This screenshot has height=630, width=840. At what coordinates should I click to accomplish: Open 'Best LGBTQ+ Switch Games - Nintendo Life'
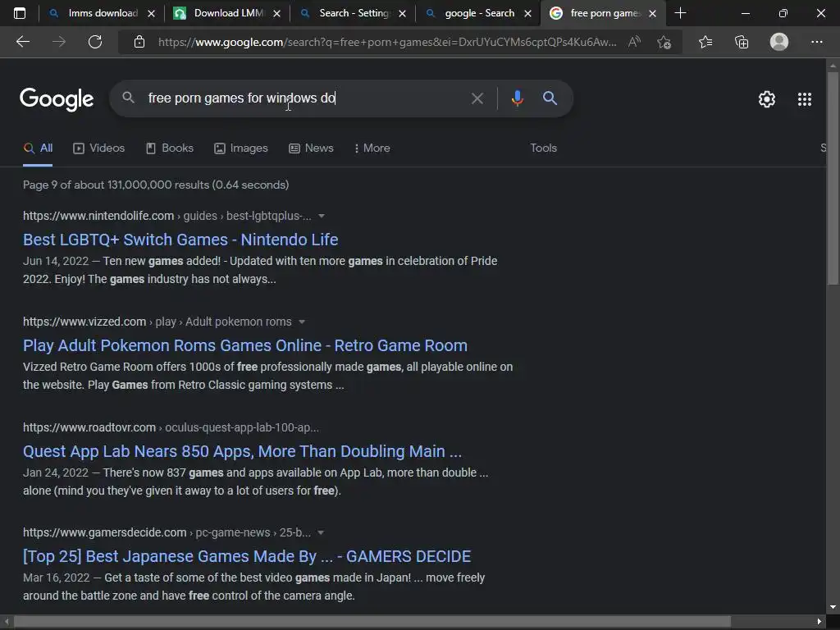(x=180, y=240)
